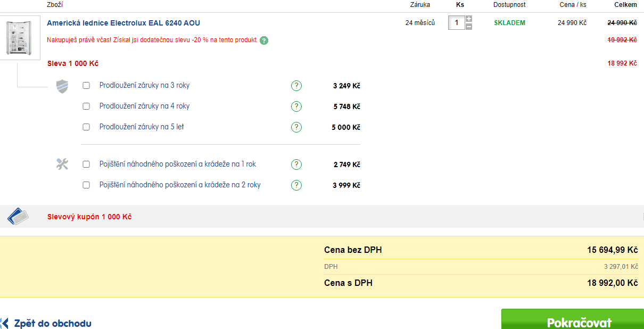Click the 2 749 Kč insurance price
Viewport: 644px width, 329px height.
point(347,164)
